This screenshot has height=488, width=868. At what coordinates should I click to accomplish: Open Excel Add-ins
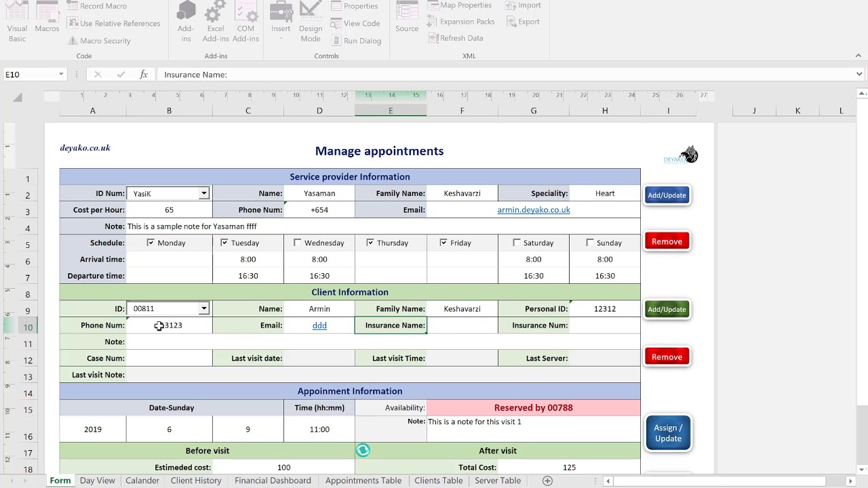coord(216,22)
